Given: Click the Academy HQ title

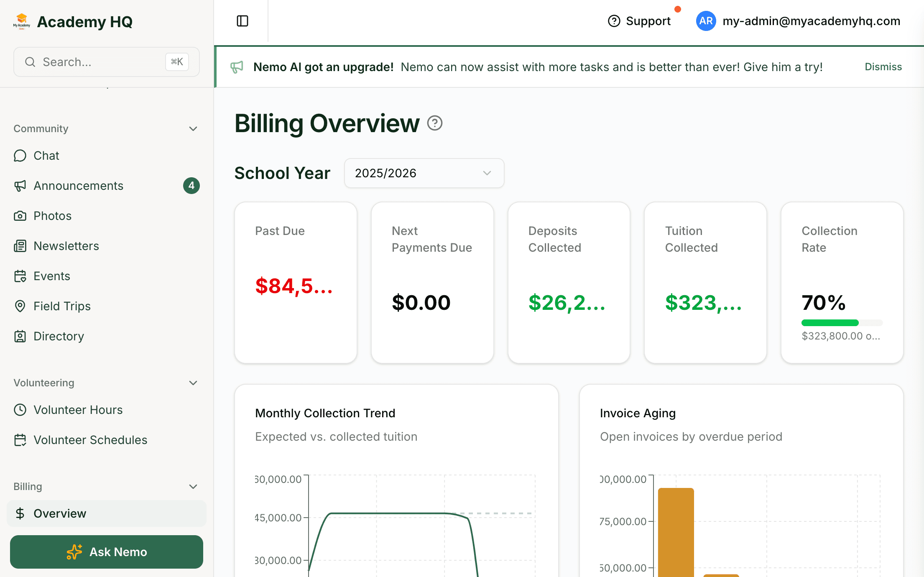Looking at the screenshot, I should coord(85,22).
